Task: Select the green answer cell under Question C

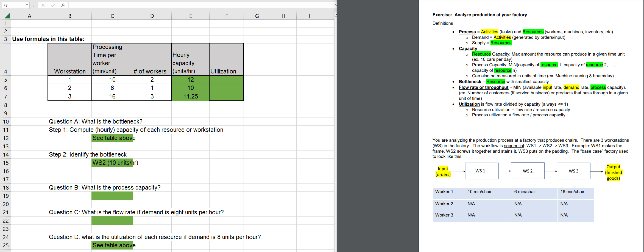Action: point(112,221)
